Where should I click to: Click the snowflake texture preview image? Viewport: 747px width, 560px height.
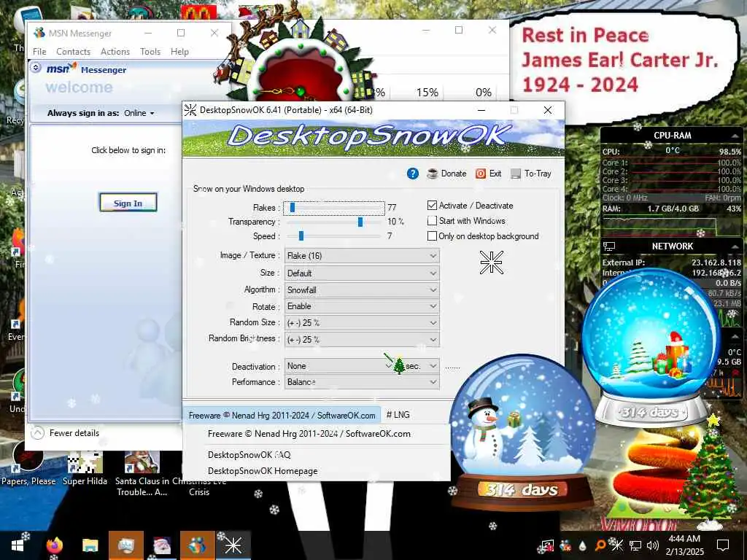(x=491, y=262)
